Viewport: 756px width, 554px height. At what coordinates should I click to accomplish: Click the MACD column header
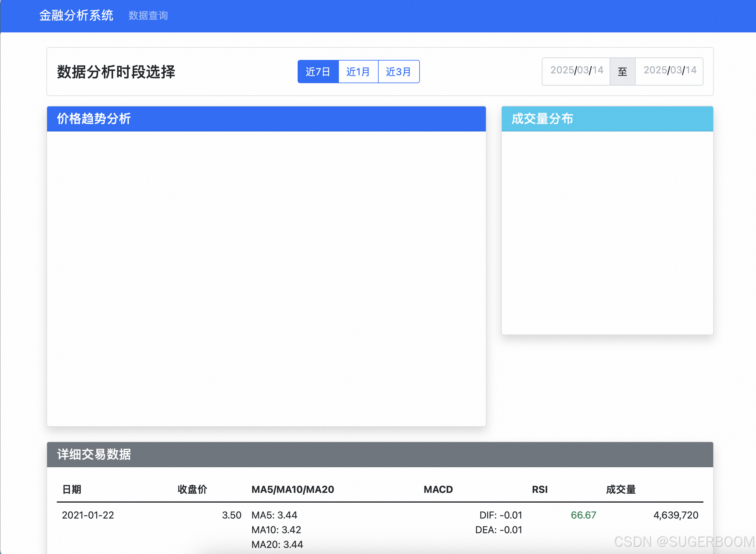pyautogui.click(x=438, y=489)
